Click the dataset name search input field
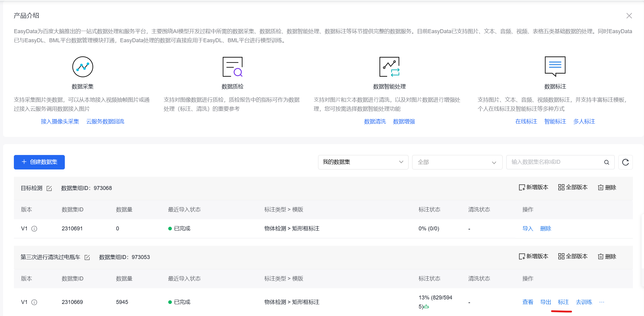 pyautogui.click(x=555, y=162)
